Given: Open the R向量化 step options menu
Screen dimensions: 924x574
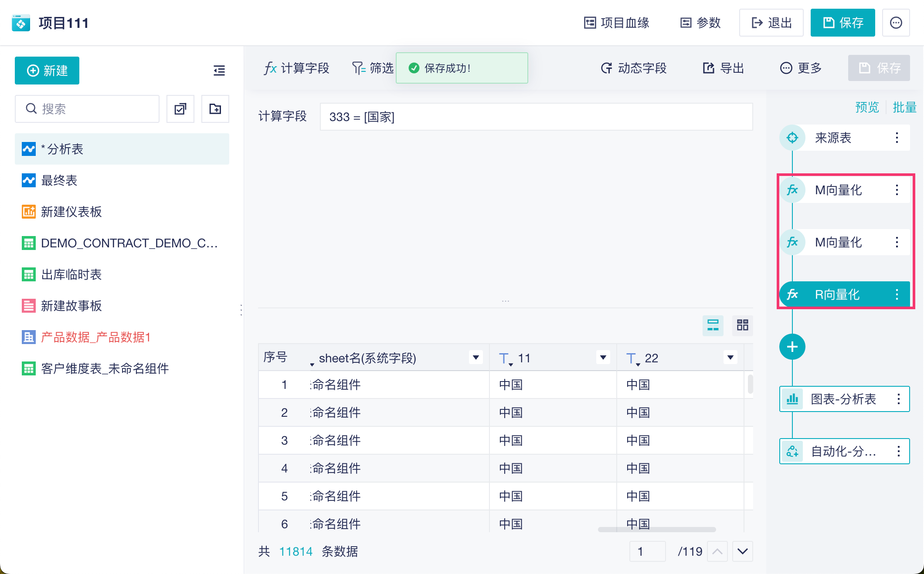Looking at the screenshot, I should click(x=897, y=294).
